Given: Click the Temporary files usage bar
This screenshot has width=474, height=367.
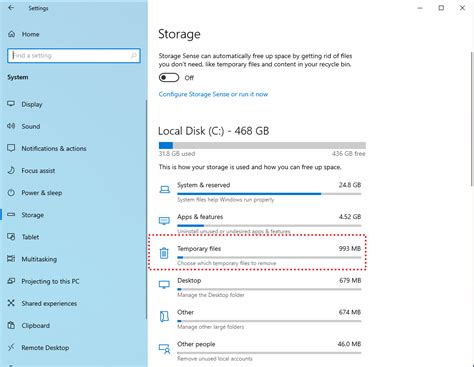Looking at the screenshot, I should [269, 257].
